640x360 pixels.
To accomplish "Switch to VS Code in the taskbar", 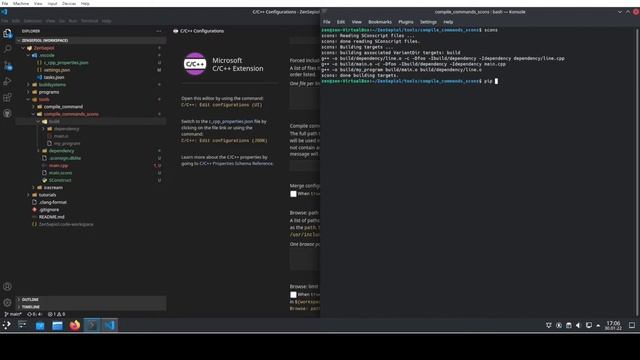I will pos(109,325).
